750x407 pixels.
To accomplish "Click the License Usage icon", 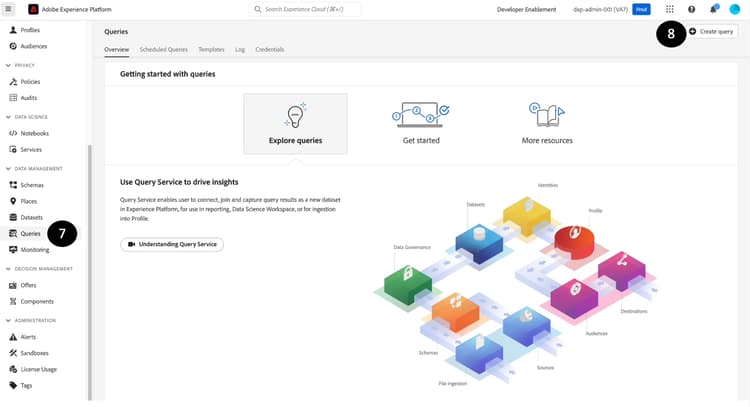I will click(x=13, y=369).
